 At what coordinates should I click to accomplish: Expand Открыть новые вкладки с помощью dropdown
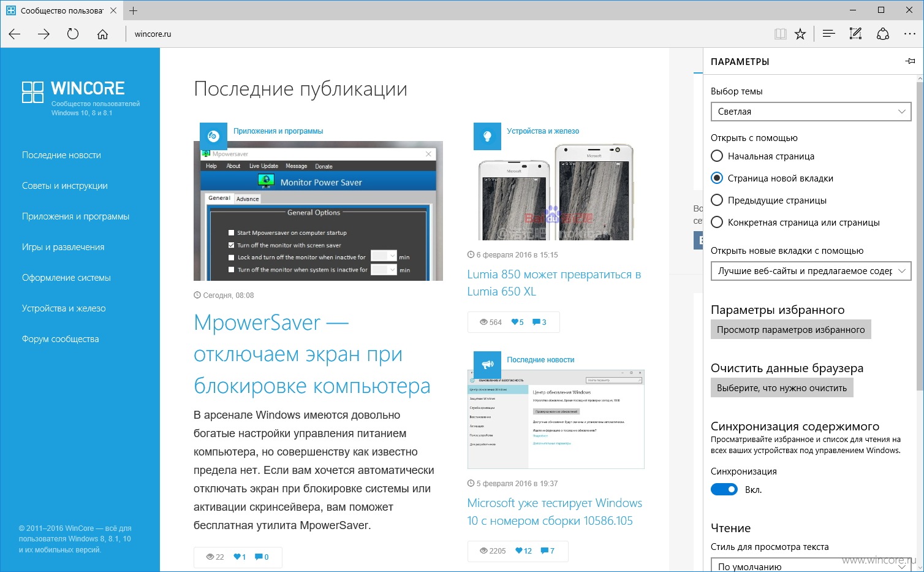pos(811,271)
